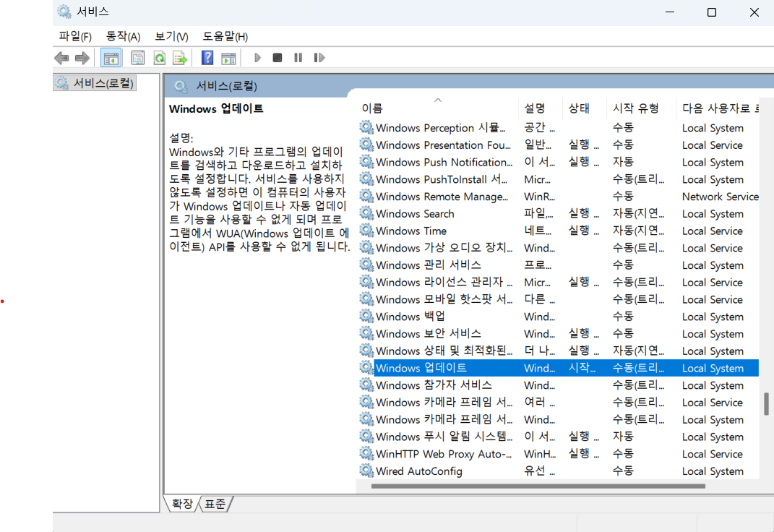Open the Properties toolbar icon
Image resolution: width=774 pixels, height=532 pixels.
[138, 59]
